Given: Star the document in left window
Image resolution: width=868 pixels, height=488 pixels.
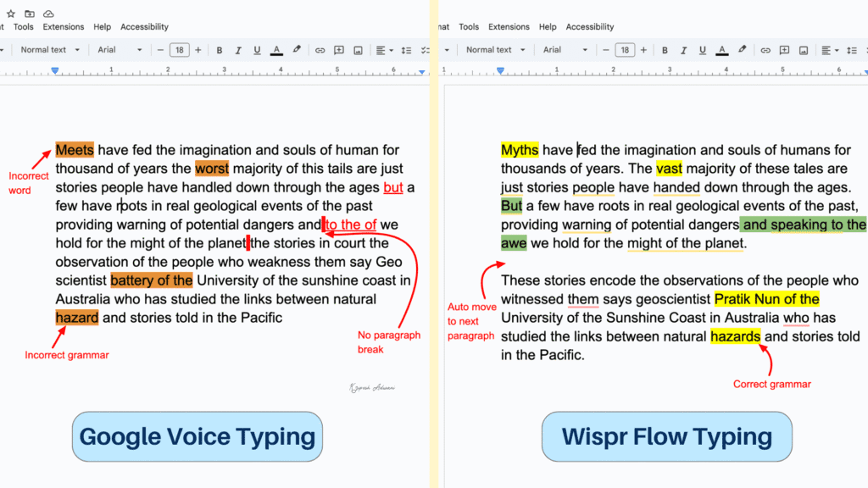Looking at the screenshot, I should [x=11, y=14].
